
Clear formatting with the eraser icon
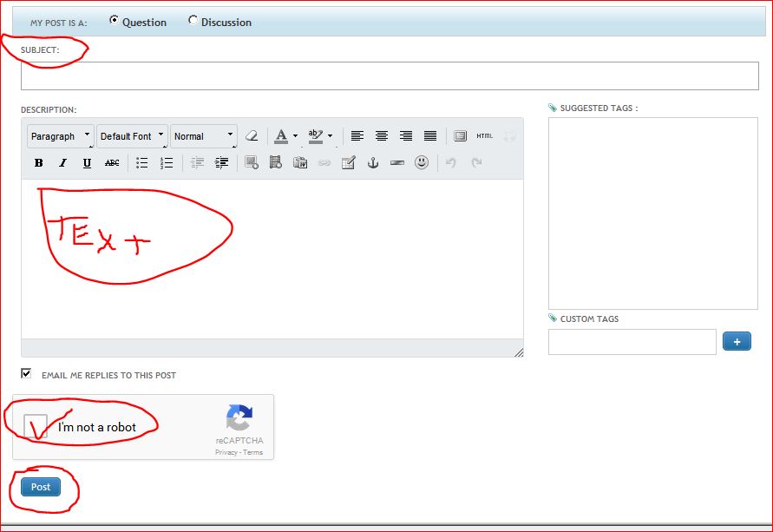click(252, 136)
